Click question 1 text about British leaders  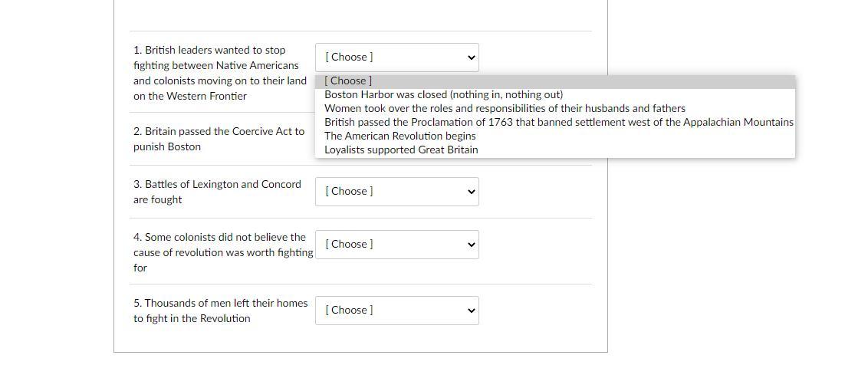coord(219,73)
